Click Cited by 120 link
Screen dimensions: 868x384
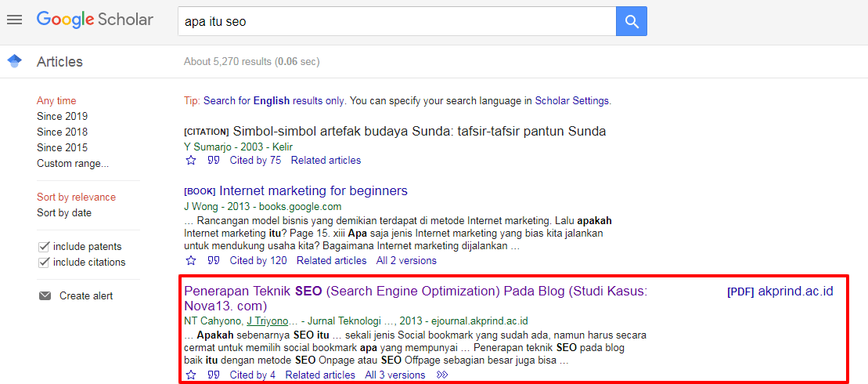pyautogui.click(x=258, y=261)
